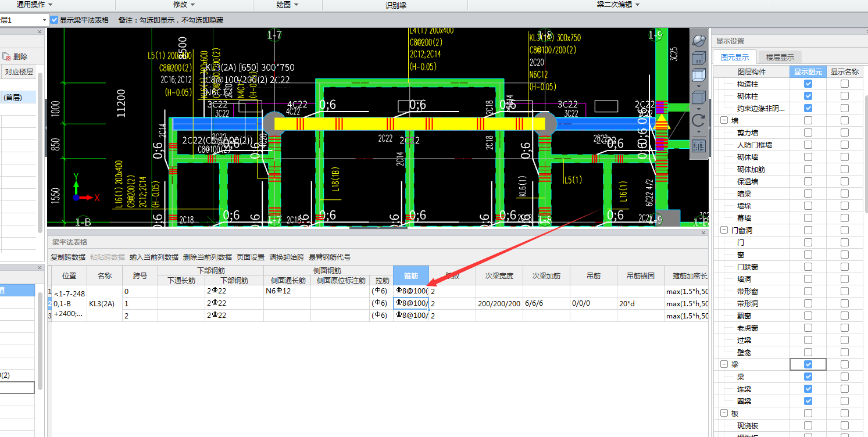Click 复制跨数据 button
This screenshot has width=868, height=437.
pyautogui.click(x=68, y=257)
